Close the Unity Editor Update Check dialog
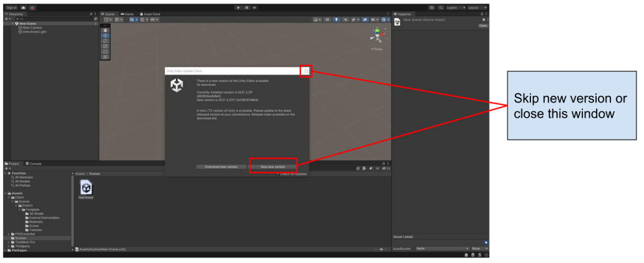 306,70
